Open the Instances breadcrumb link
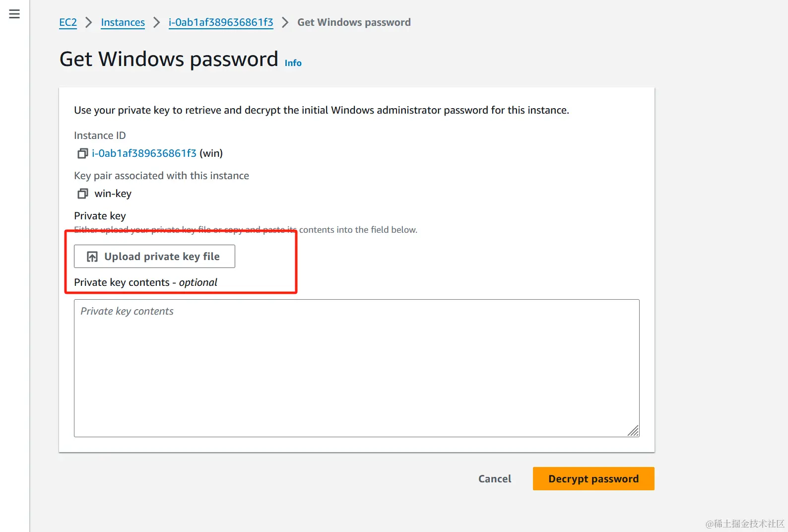 [x=123, y=22]
